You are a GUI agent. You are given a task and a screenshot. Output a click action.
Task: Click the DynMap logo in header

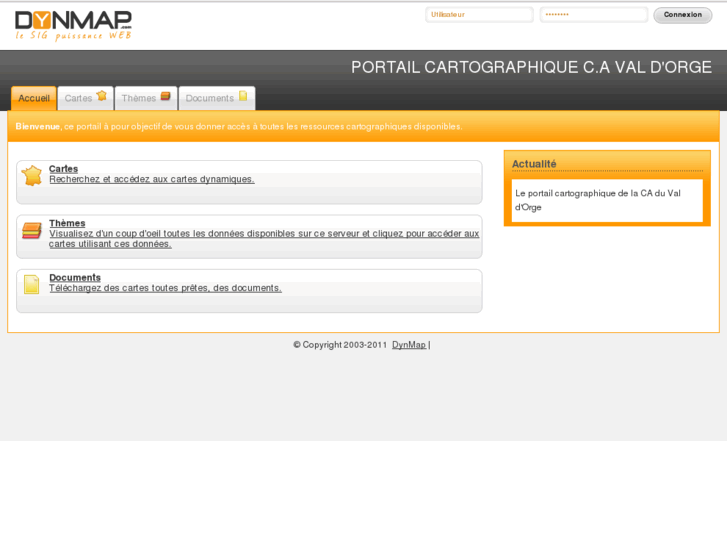73,26
